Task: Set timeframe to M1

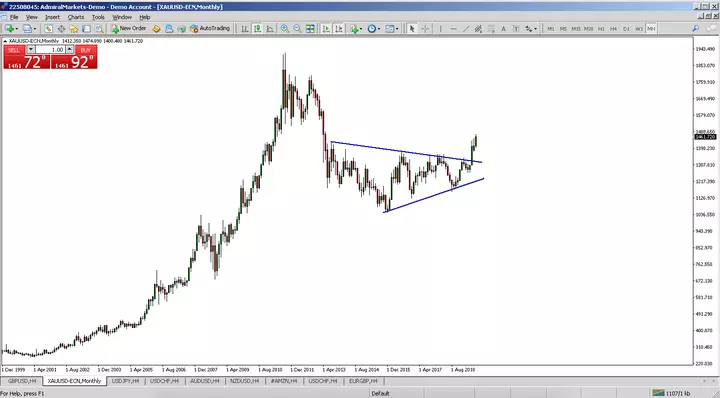Action: click(x=551, y=28)
